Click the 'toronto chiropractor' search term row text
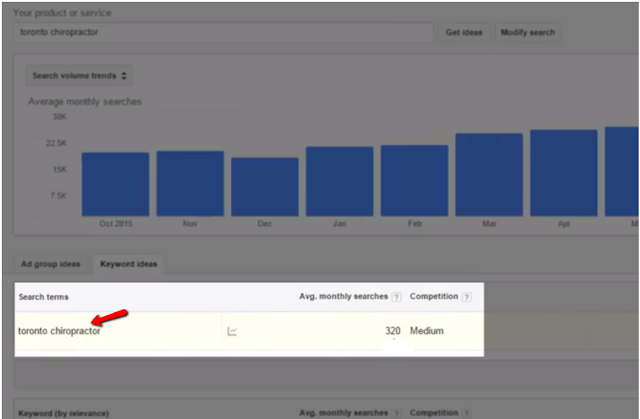The image size is (640, 419). [59, 331]
